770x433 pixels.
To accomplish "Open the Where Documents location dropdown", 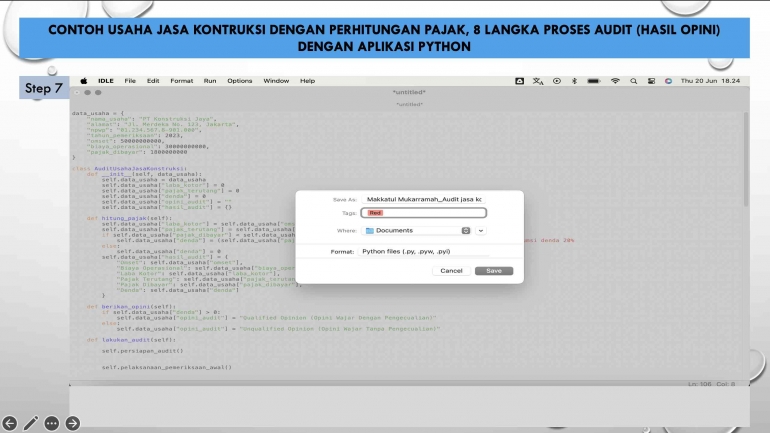I will click(x=417, y=230).
